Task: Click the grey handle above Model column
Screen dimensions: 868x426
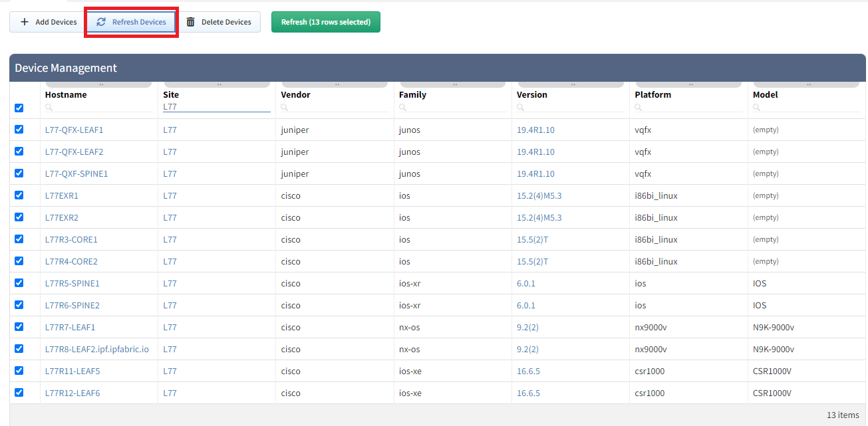Action: tap(807, 84)
